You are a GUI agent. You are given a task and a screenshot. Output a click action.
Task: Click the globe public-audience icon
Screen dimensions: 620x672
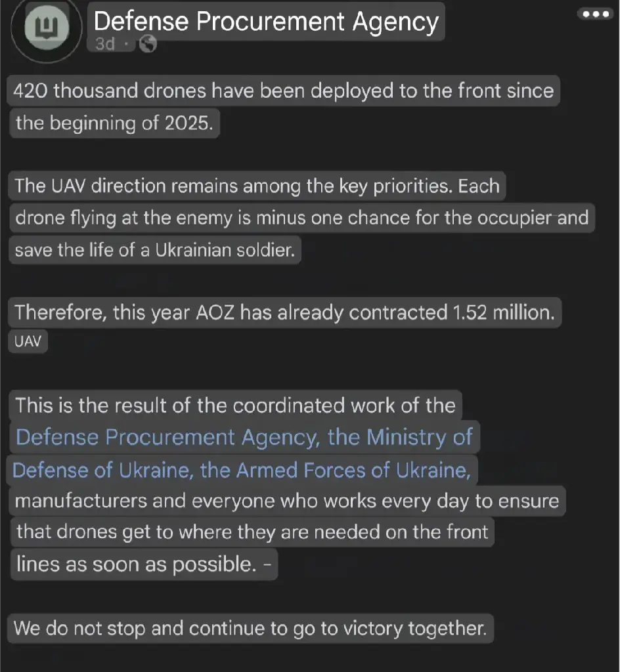(x=148, y=44)
